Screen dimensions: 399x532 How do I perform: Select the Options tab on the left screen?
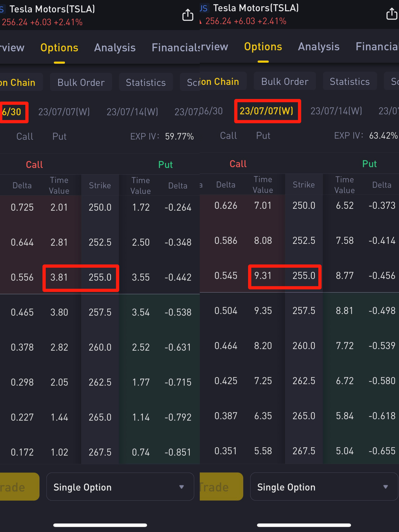pyautogui.click(x=59, y=48)
